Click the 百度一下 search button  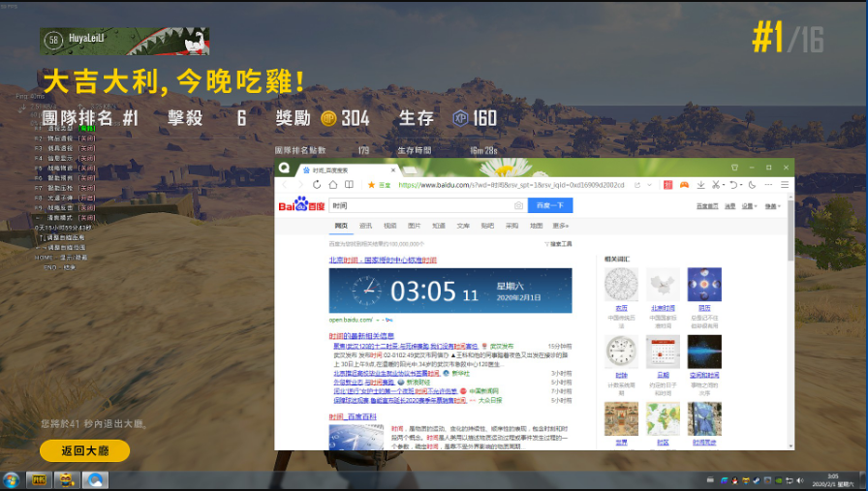(x=550, y=205)
